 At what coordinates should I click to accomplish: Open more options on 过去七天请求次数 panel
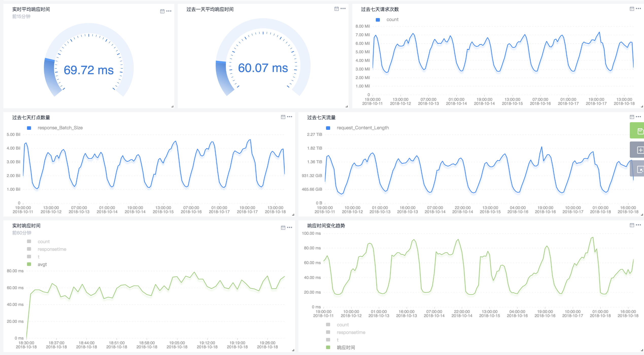[638, 9]
